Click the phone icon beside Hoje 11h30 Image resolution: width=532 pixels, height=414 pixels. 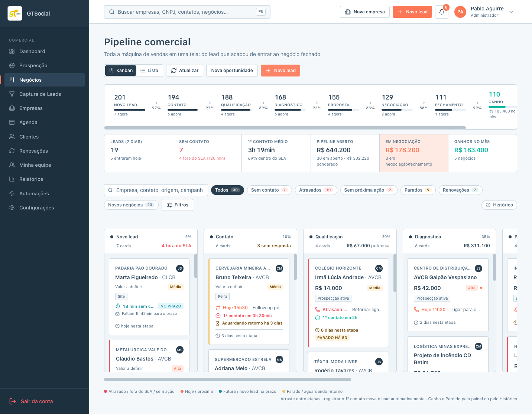click(x=416, y=309)
